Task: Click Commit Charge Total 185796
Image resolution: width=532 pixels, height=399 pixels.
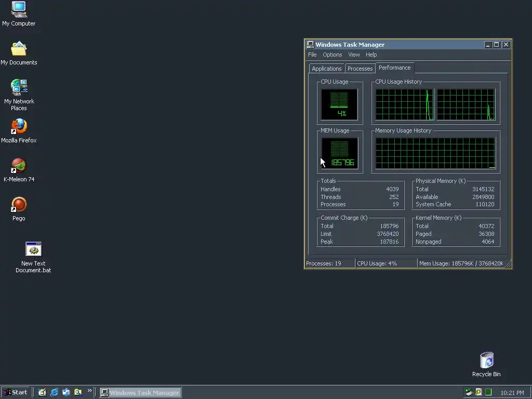Action: [389, 226]
